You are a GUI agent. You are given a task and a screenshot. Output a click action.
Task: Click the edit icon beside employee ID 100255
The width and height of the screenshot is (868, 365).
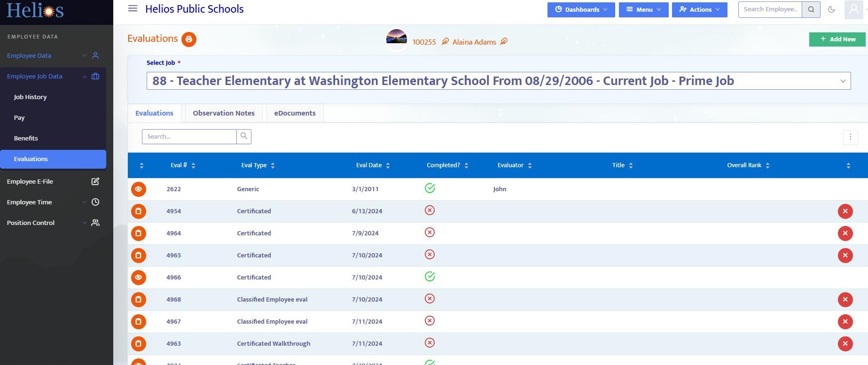445,42
